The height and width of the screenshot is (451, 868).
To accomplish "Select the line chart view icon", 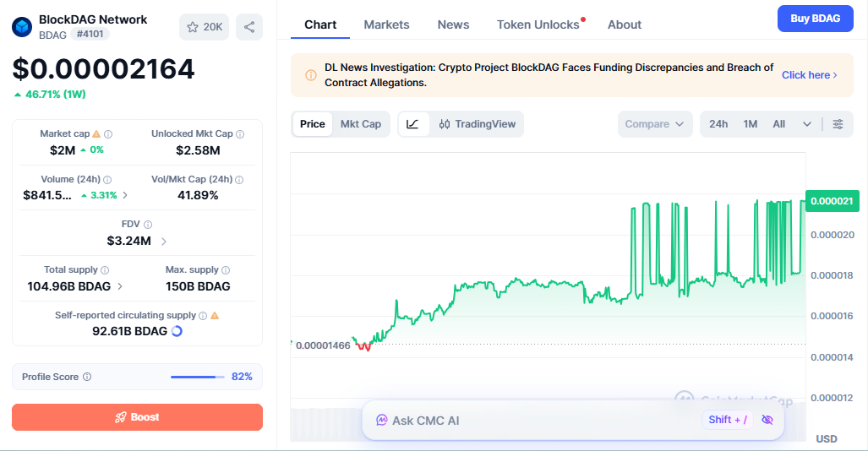I will pos(412,124).
